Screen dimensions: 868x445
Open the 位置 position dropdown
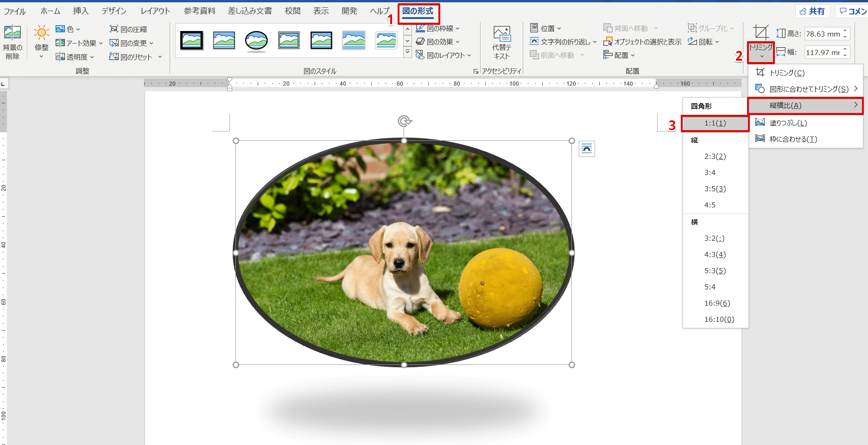[x=545, y=28]
